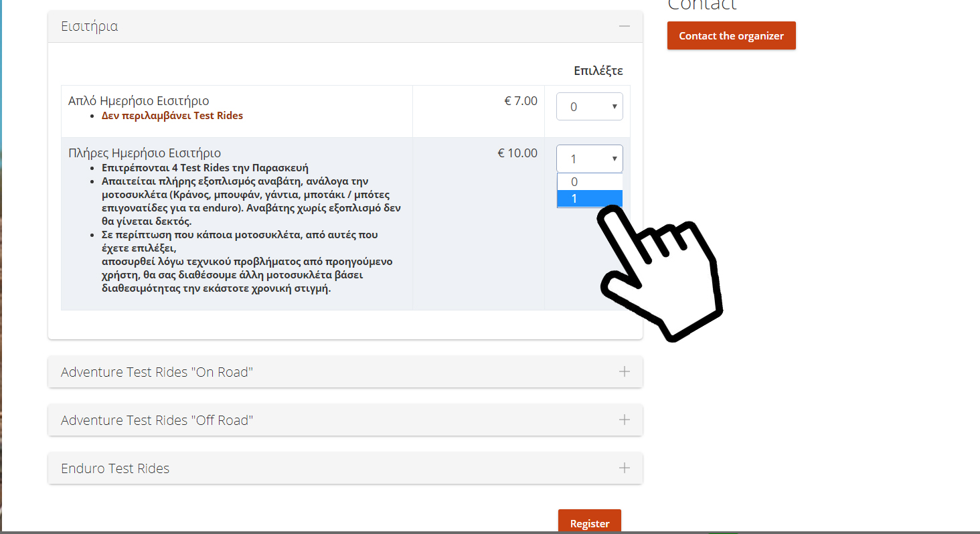Open the Adventure Test Rides "Off Road" header

click(x=345, y=420)
